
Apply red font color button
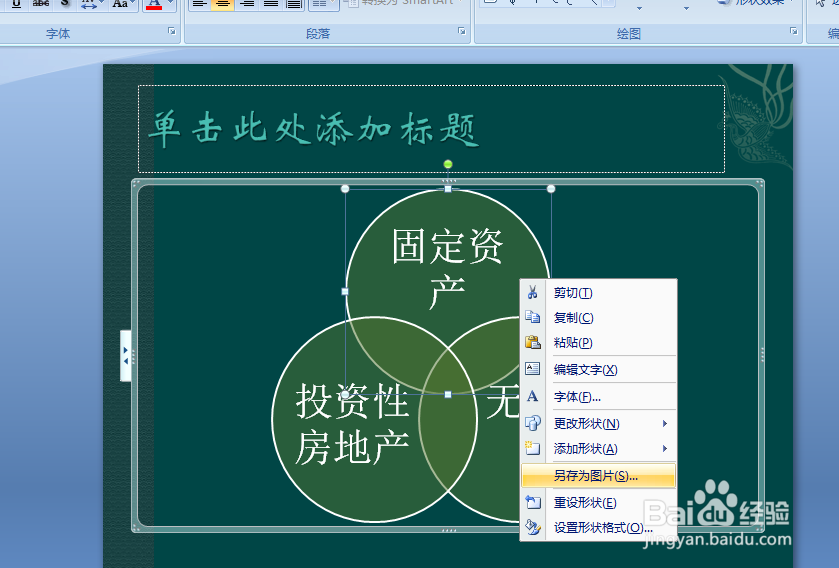154,5
